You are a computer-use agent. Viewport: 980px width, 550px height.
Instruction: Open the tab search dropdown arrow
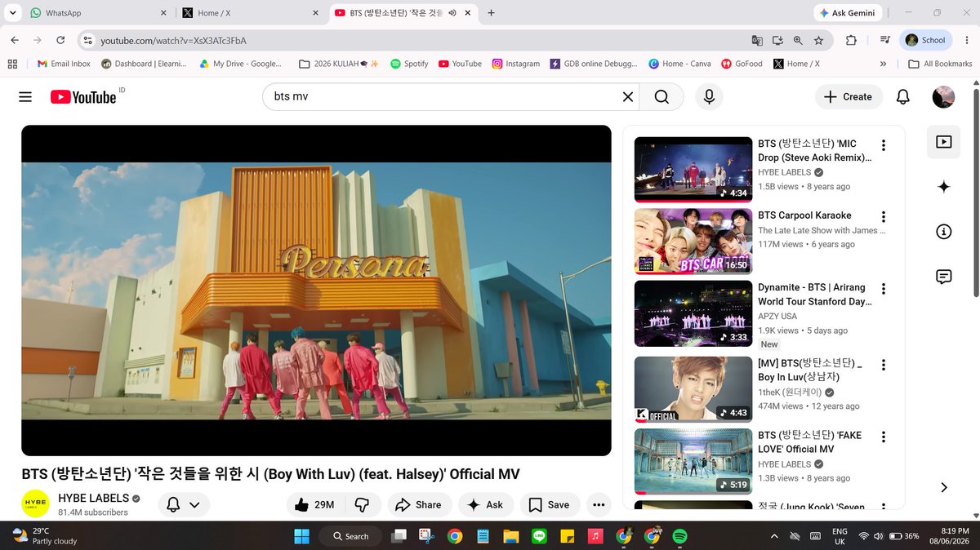click(12, 13)
